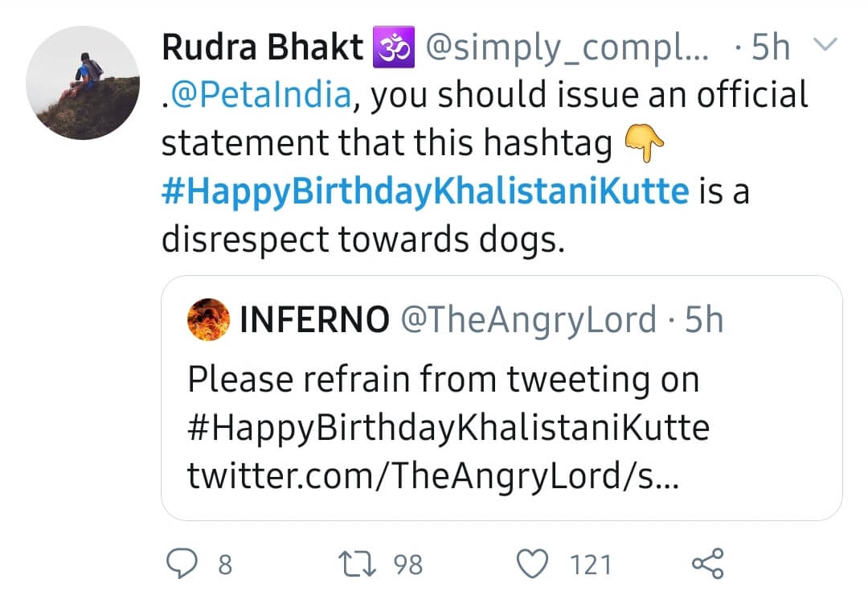Click the 121 likes count
The width and height of the screenshot is (868, 604).
point(590,565)
